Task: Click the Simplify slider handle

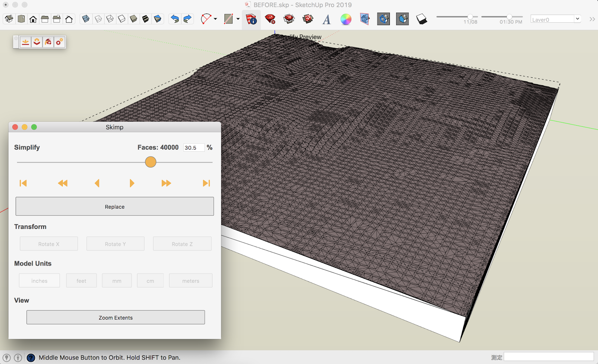Action: [151, 162]
